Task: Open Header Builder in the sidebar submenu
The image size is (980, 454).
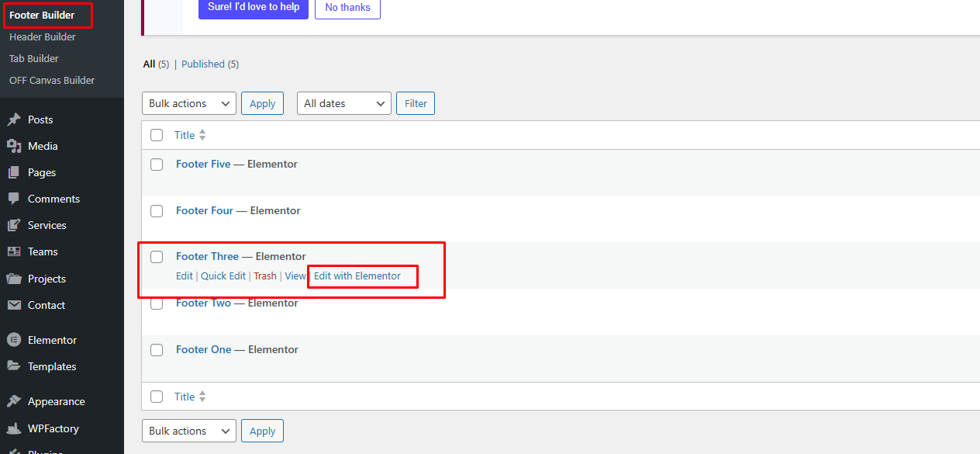Action: [x=42, y=37]
